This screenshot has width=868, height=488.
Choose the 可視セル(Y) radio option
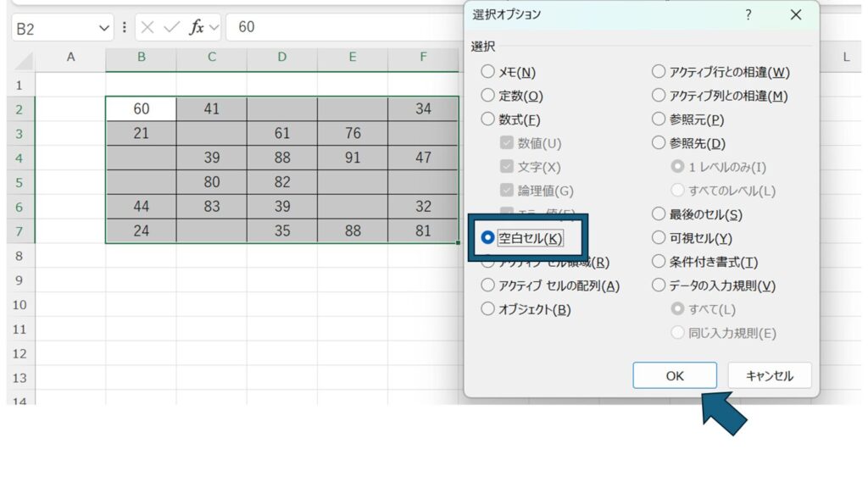tap(659, 239)
